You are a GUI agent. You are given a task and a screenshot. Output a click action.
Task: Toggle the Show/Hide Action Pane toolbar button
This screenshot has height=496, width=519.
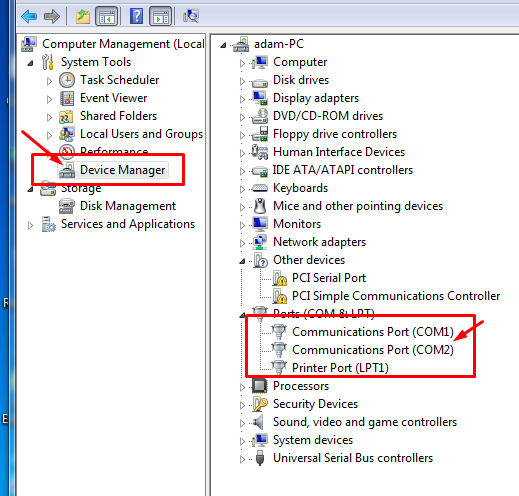(x=161, y=16)
